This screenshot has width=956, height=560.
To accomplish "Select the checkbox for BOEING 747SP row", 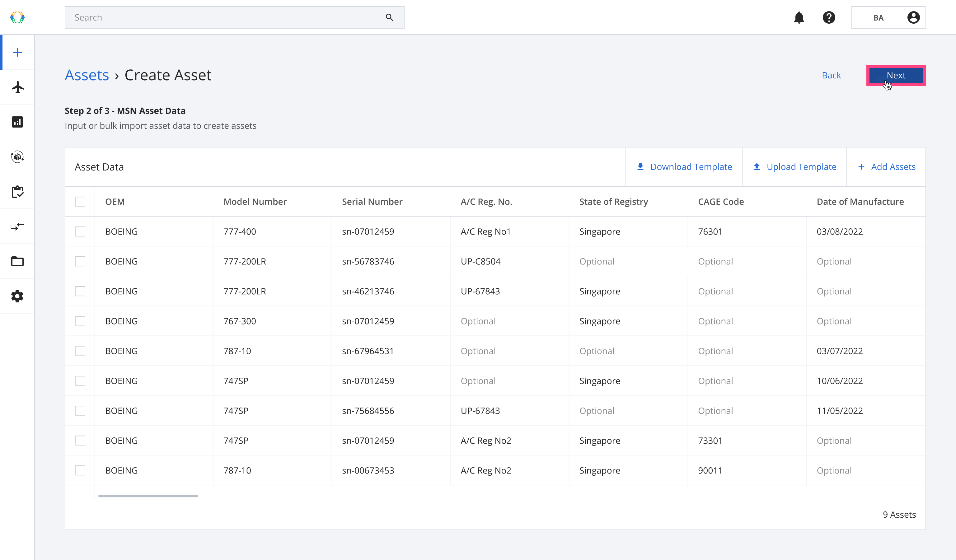I will coord(80,381).
